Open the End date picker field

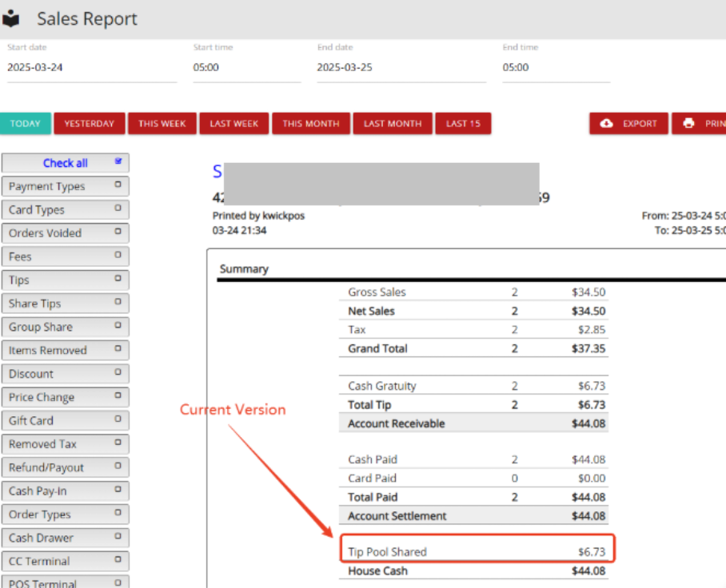[x=401, y=68]
